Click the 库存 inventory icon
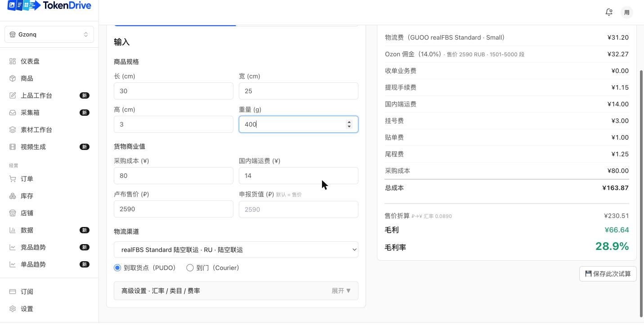 pyautogui.click(x=13, y=196)
